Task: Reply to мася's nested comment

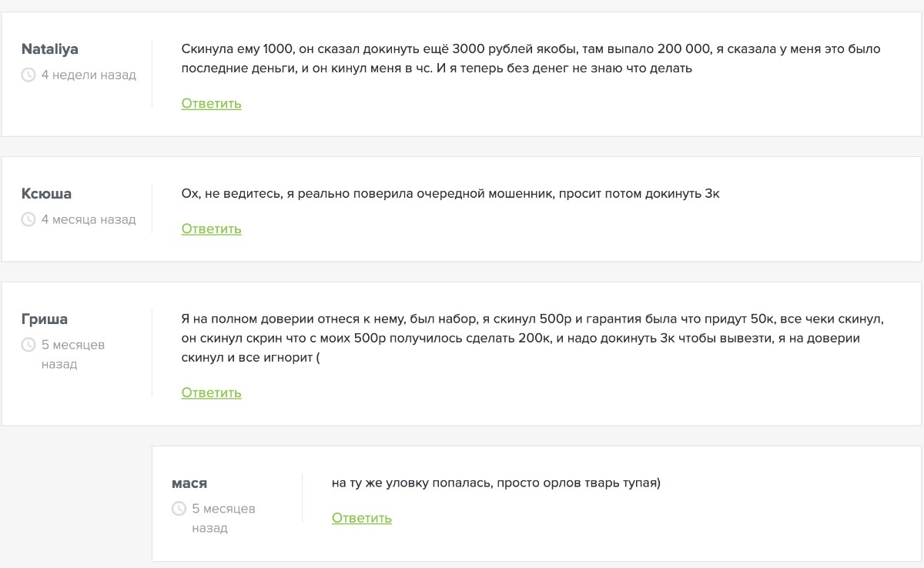Action: 361,518
